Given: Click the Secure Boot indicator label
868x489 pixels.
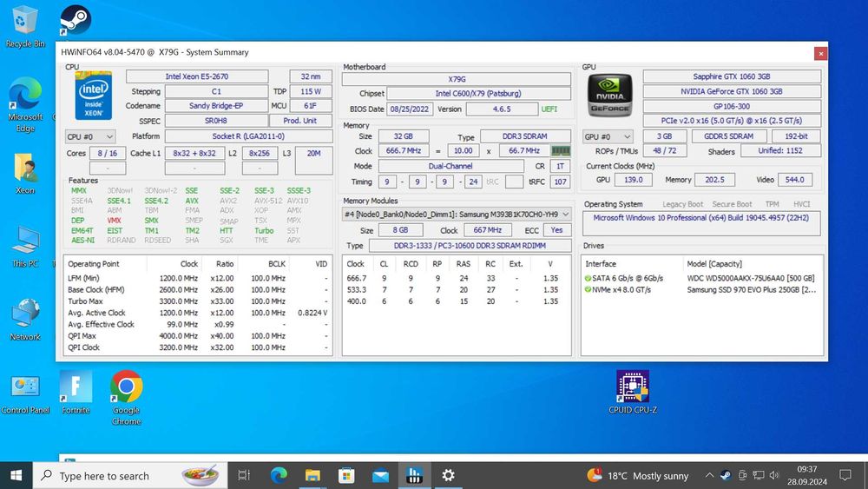Looking at the screenshot, I should coord(732,204).
